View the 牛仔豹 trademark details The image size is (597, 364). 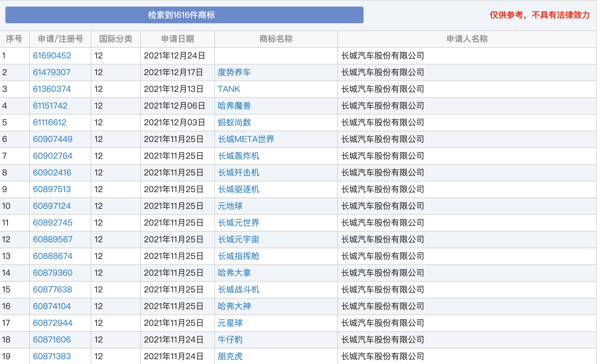coord(230,340)
